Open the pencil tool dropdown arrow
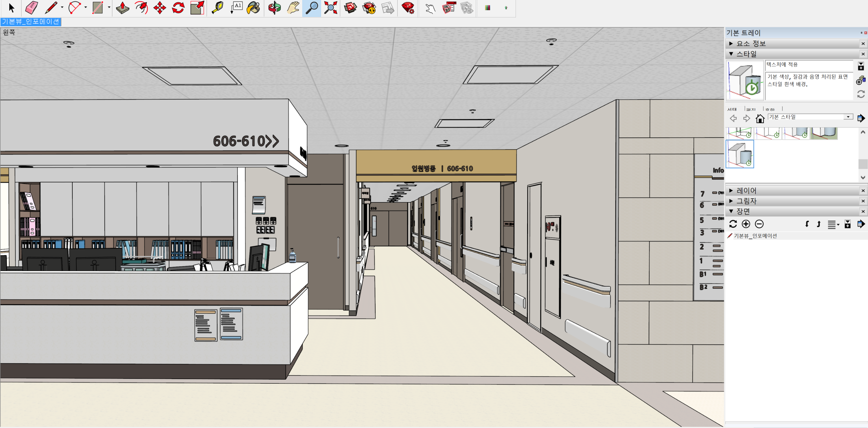 click(x=62, y=7)
